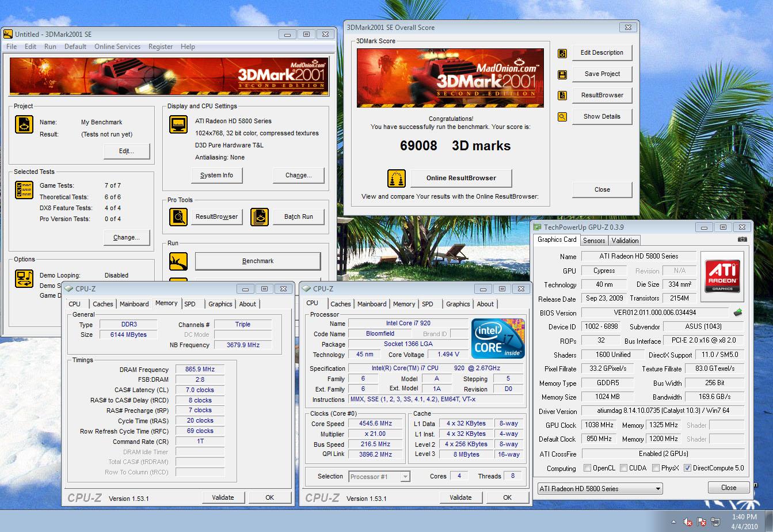Click the MadOnion 3DMark2001 banner in score dialog

(450, 78)
